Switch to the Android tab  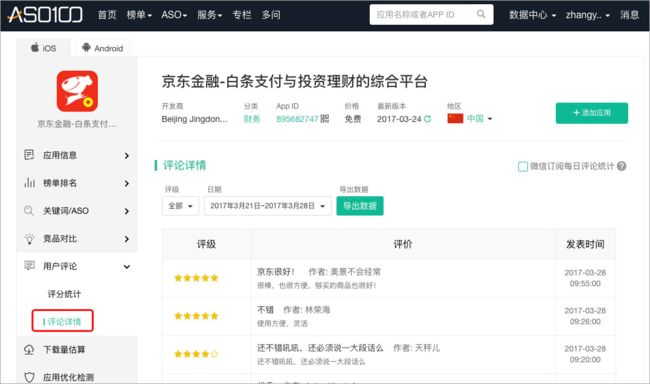coord(102,48)
